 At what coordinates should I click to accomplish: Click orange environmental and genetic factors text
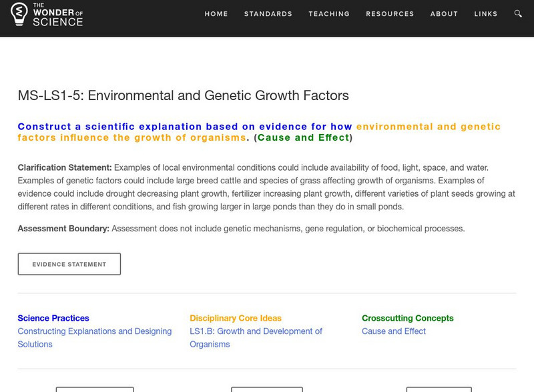pyautogui.click(x=428, y=127)
